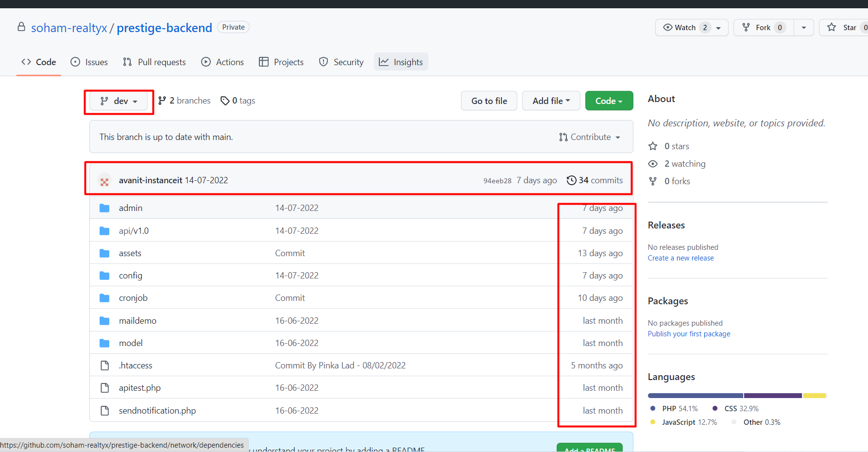View the 0 tags link

238,101
